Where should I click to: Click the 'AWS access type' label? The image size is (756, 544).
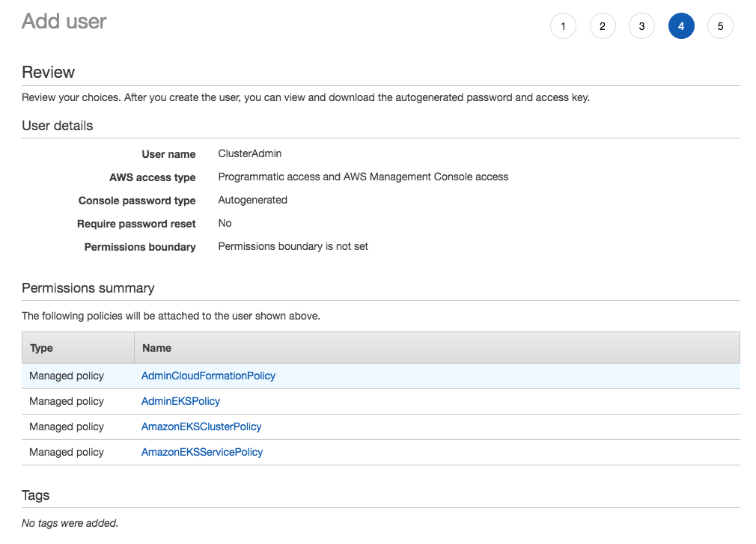click(x=153, y=177)
